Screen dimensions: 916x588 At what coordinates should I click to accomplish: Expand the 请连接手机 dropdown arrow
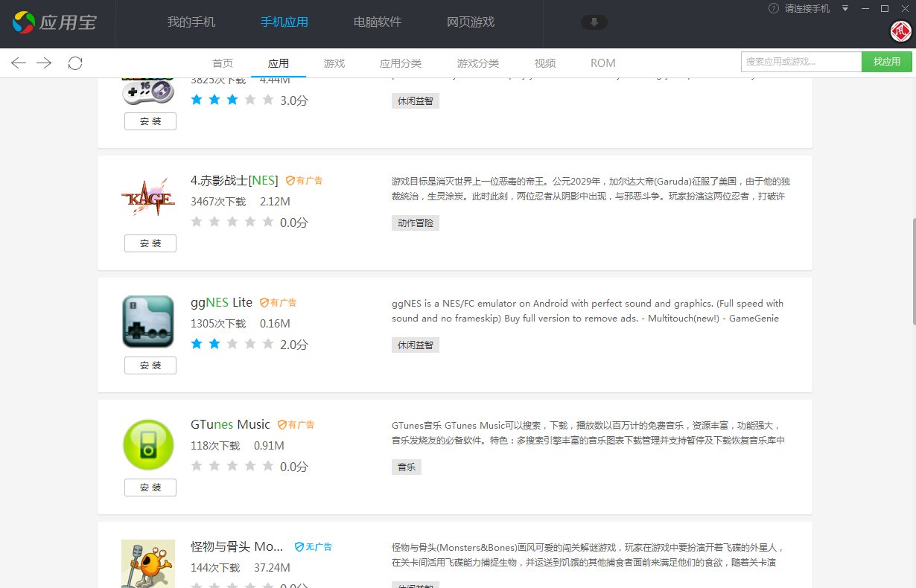845,8
